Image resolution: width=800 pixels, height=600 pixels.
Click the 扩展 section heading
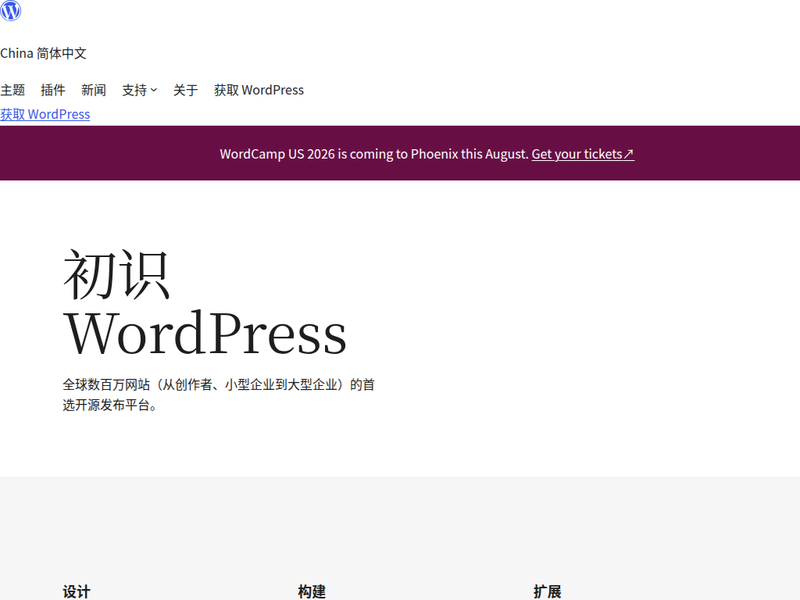[547, 591]
